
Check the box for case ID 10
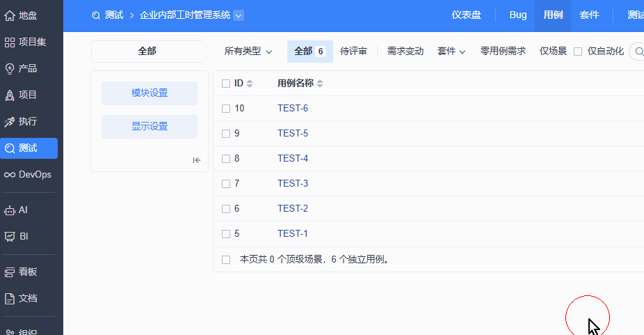click(x=225, y=109)
